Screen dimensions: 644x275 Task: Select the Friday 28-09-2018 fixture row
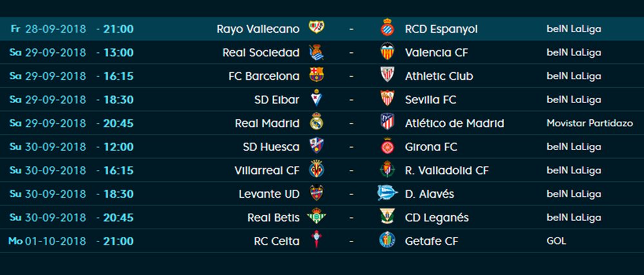pos(322,29)
